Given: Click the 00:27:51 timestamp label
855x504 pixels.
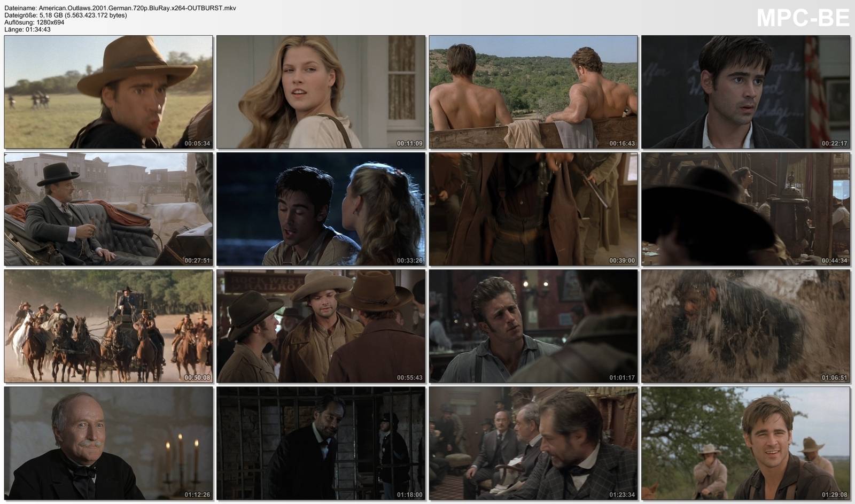Looking at the screenshot, I should [x=197, y=260].
